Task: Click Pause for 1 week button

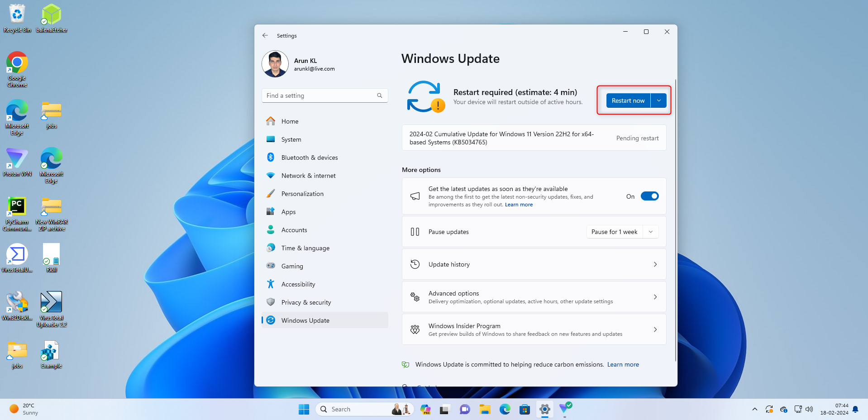Action: [614, 232]
